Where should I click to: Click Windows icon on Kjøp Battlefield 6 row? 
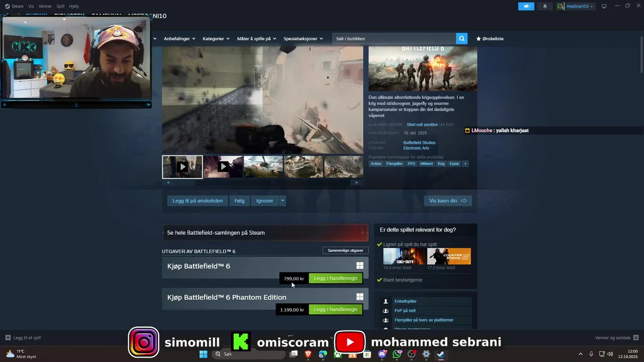[360, 265]
